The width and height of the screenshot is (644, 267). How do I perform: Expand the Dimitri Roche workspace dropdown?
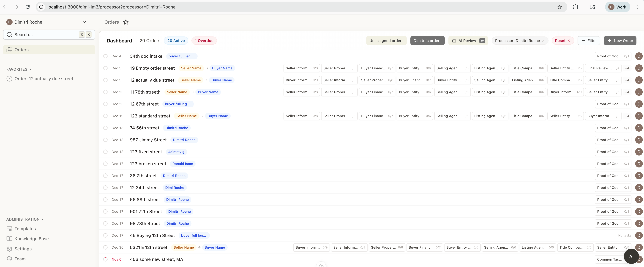coord(84,22)
